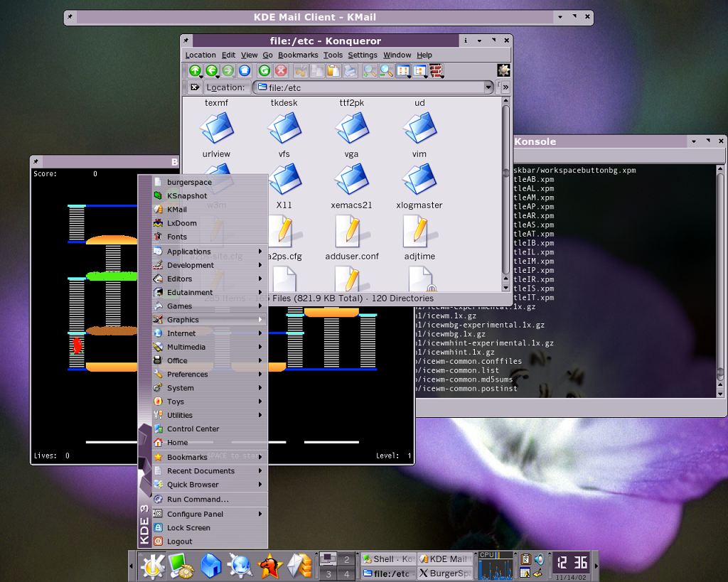Image resolution: width=728 pixels, height=582 pixels.
Task: Expand the Internet submenu
Action: [x=210, y=333]
